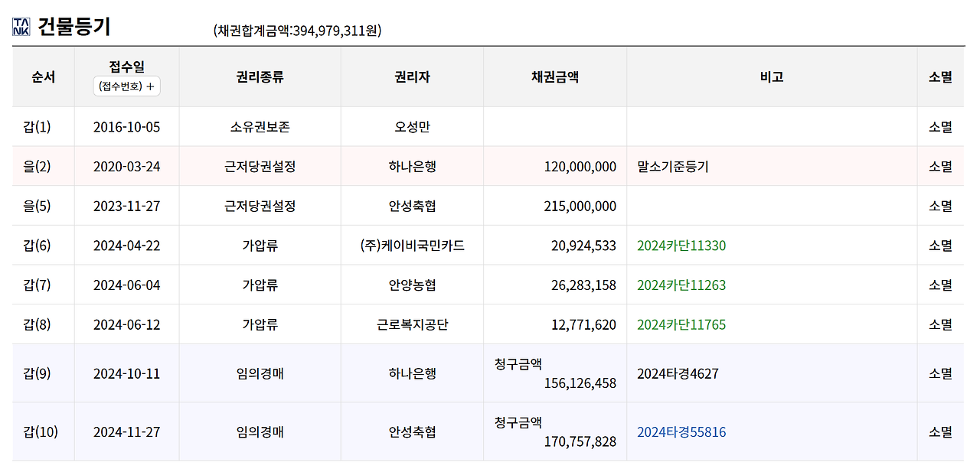Click the date 2024-10-11
Screen dimensions: 980x472
point(127,374)
